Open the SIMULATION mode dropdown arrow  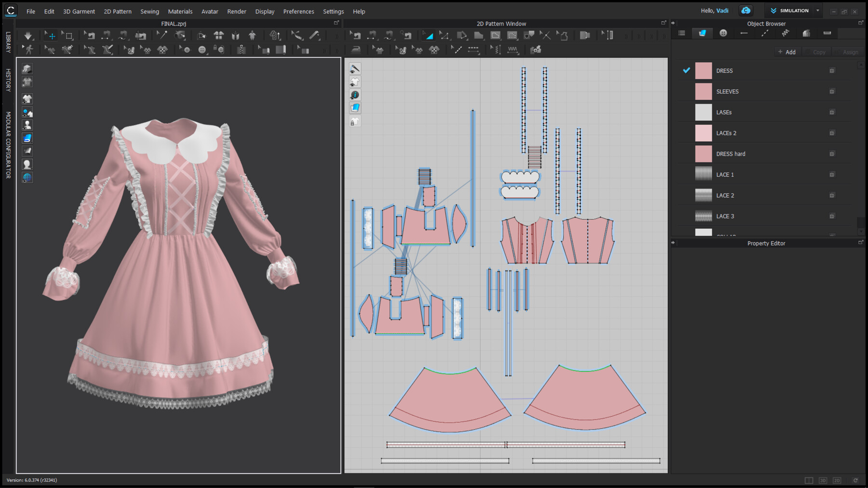coord(817,11)
